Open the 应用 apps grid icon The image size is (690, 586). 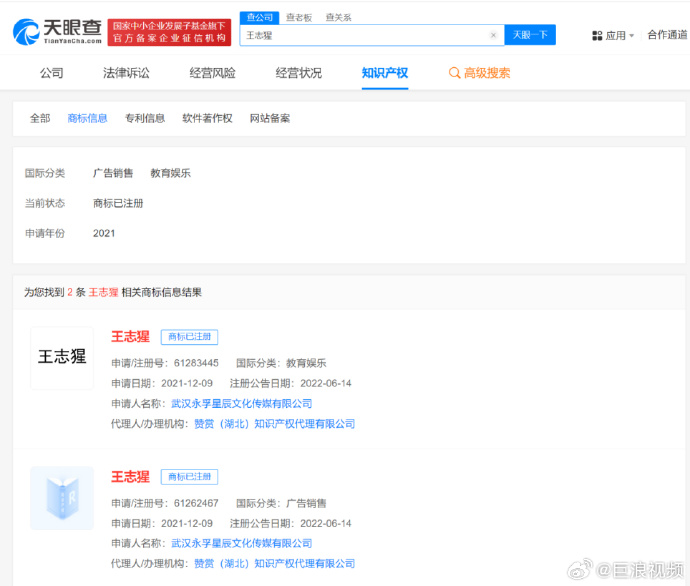[x=597, y=36]
